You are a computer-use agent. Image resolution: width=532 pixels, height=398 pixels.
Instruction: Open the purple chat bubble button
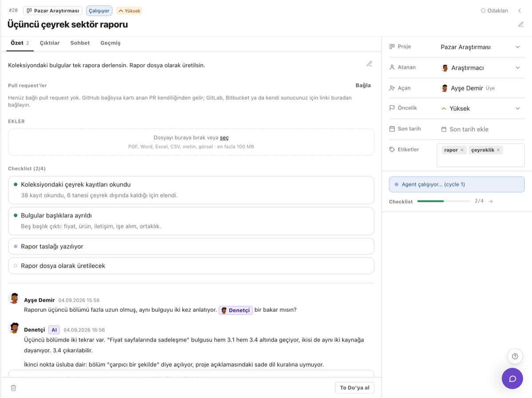pos(512,378)
